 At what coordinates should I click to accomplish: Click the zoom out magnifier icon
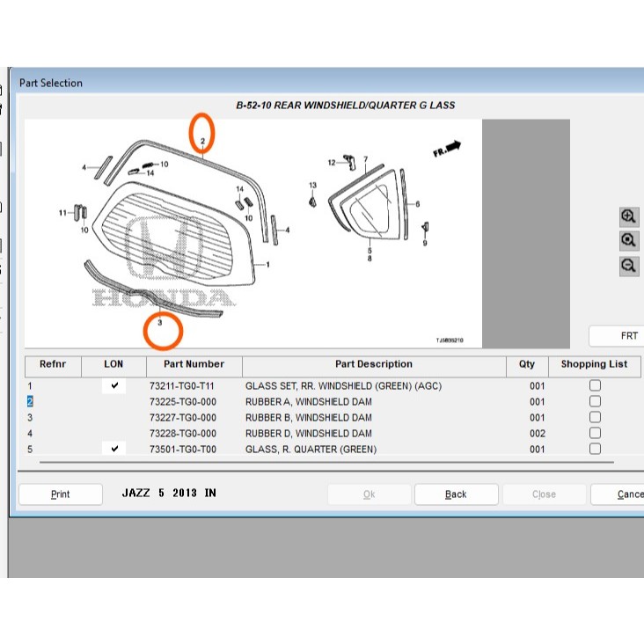pyautogui.click(x=629, y=265)
